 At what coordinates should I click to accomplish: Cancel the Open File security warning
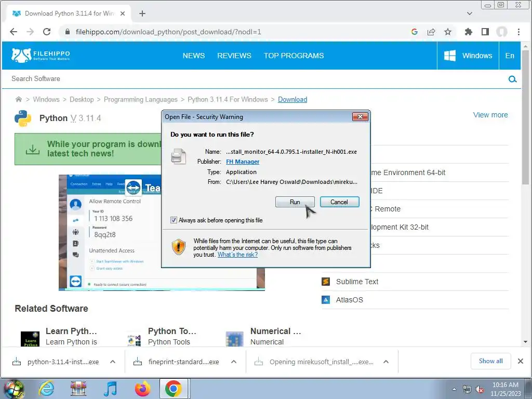pyautogui.click(x=339, y=202)
